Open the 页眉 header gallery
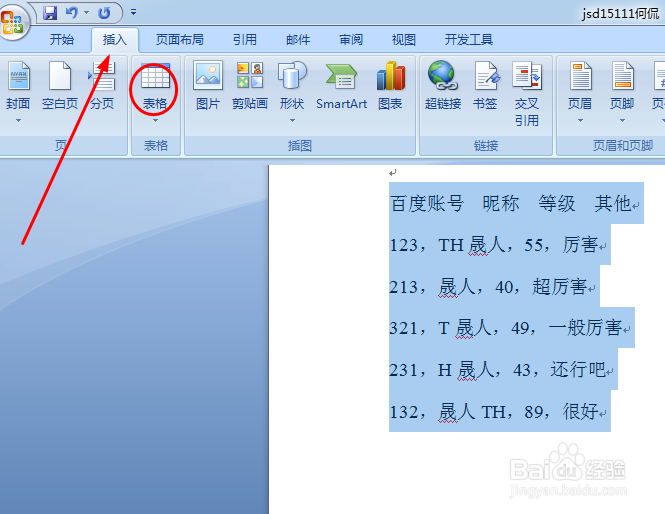 [x=580, y=86]
